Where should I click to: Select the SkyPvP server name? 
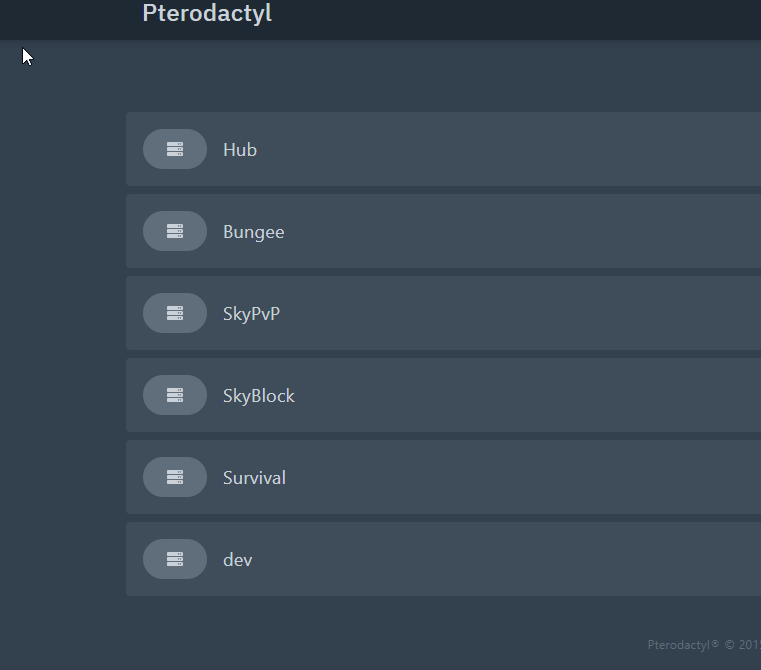[x=251, y=314]
